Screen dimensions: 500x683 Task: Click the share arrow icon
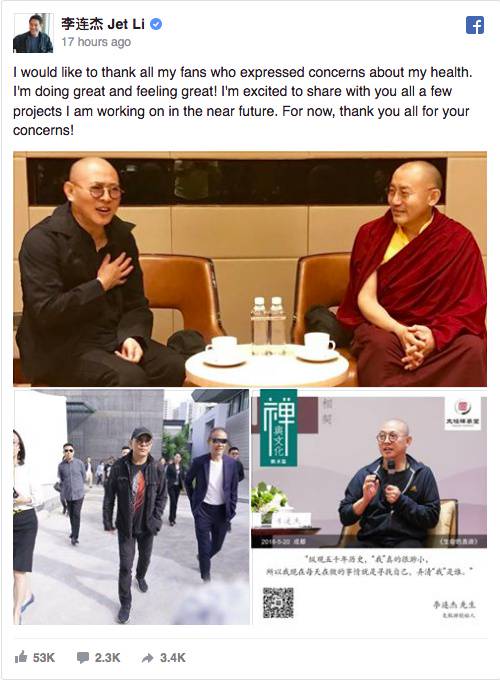[148, 658]
